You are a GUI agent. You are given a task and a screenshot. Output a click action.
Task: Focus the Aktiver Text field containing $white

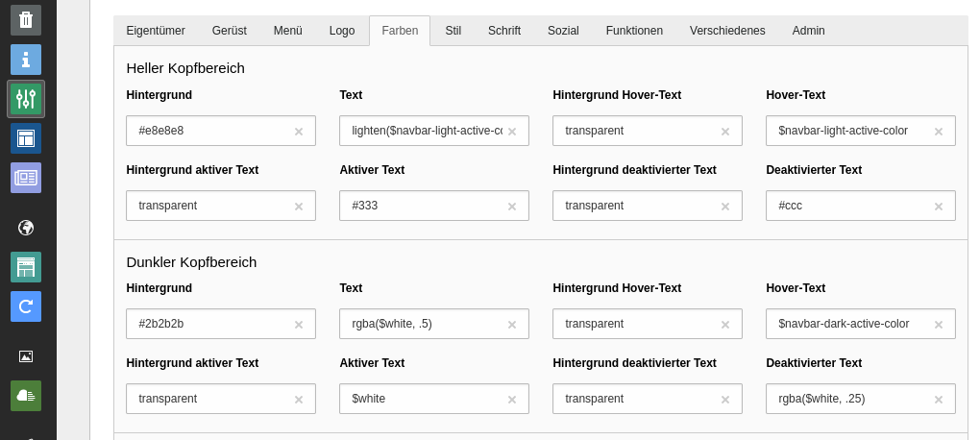click(433, 399)
